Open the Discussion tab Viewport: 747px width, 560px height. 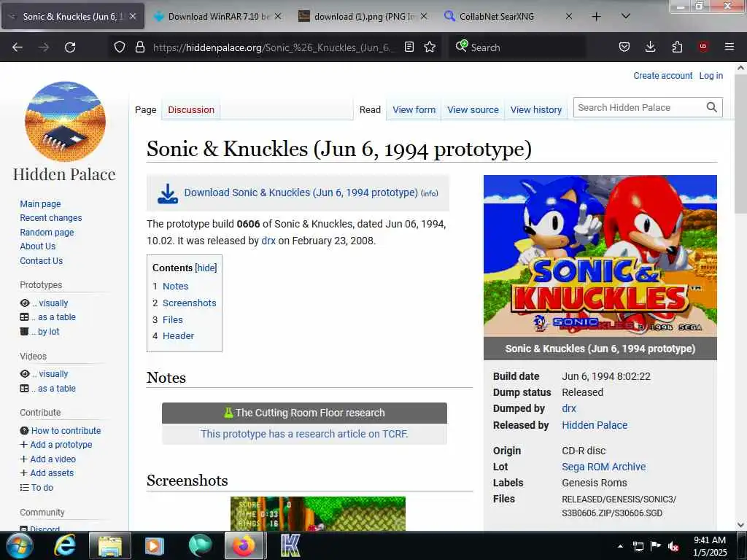coord(191,110)
